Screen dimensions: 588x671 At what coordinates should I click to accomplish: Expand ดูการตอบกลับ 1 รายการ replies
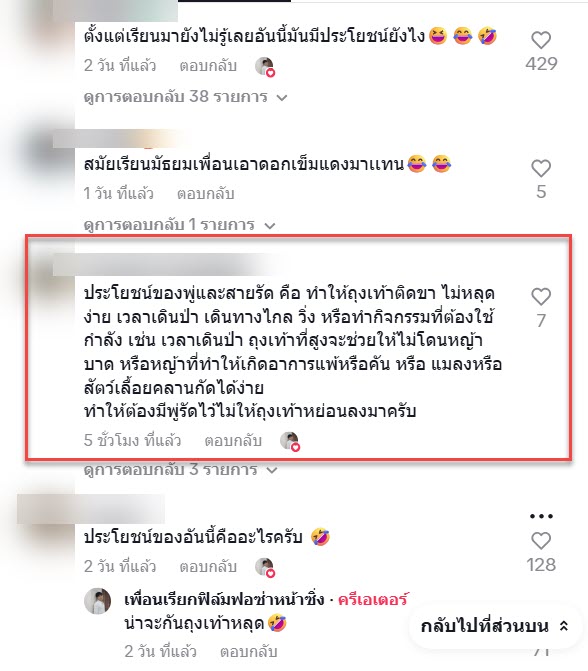179,225
